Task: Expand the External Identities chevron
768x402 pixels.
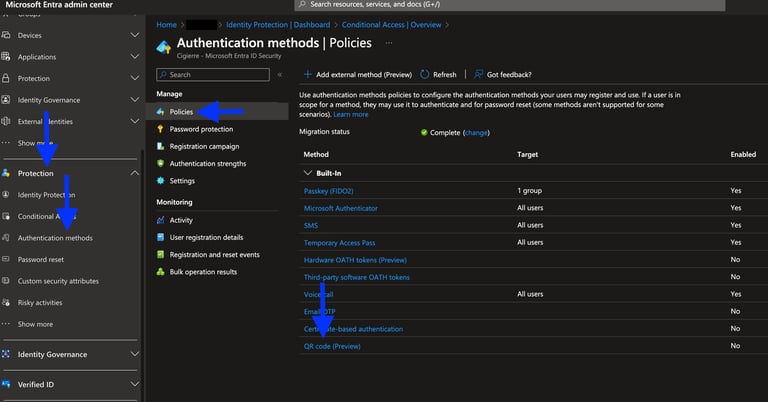Action: pos(135,121)
